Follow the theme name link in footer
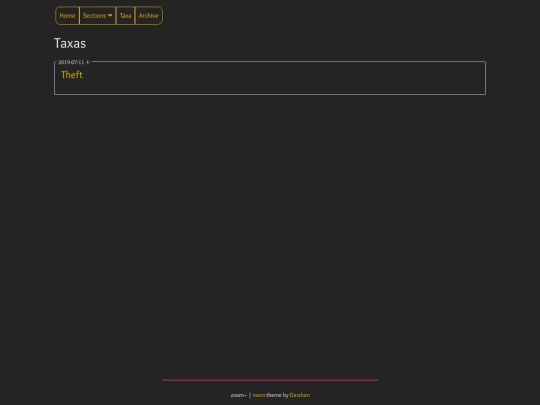540x405 pixels. click(259, 395)
